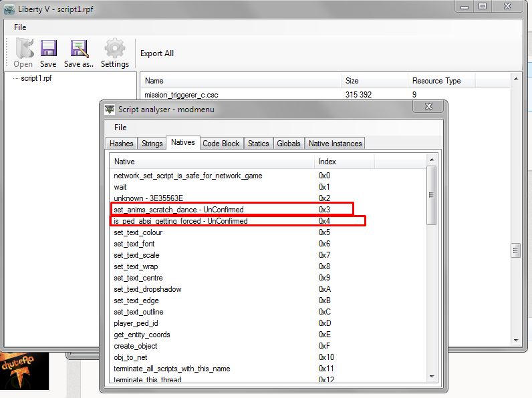Minimize the Liberty V window

(464, 7)
